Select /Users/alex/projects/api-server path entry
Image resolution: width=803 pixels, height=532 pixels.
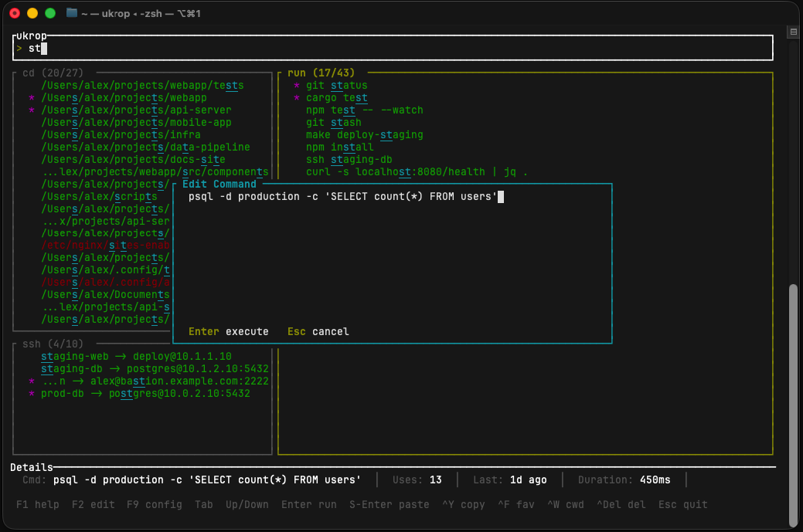pyautogui.click(x=136, y=110)
